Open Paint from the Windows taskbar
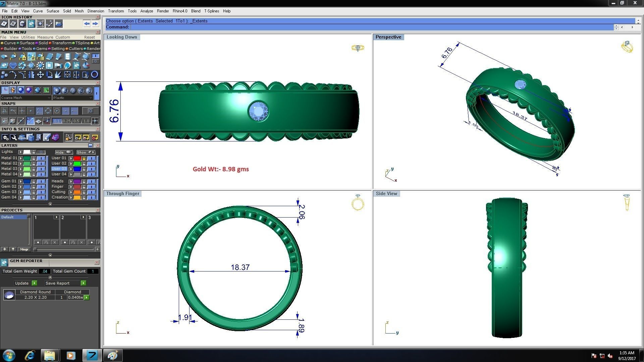 (112, 355)
